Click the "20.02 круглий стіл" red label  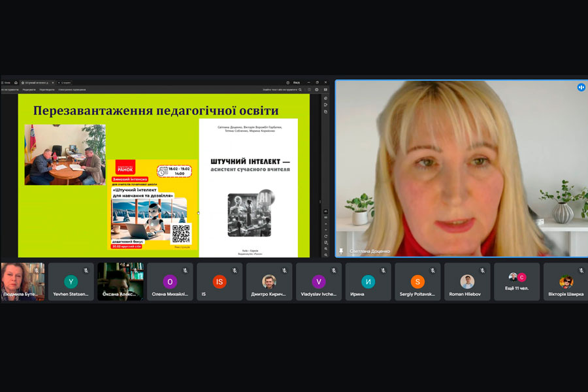pos(127,246)
